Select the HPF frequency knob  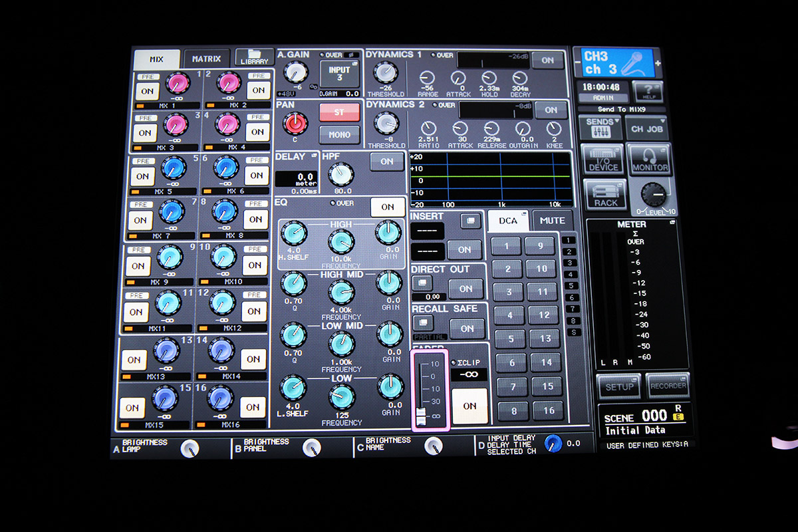pyautogui.click(x=340, y=175)
